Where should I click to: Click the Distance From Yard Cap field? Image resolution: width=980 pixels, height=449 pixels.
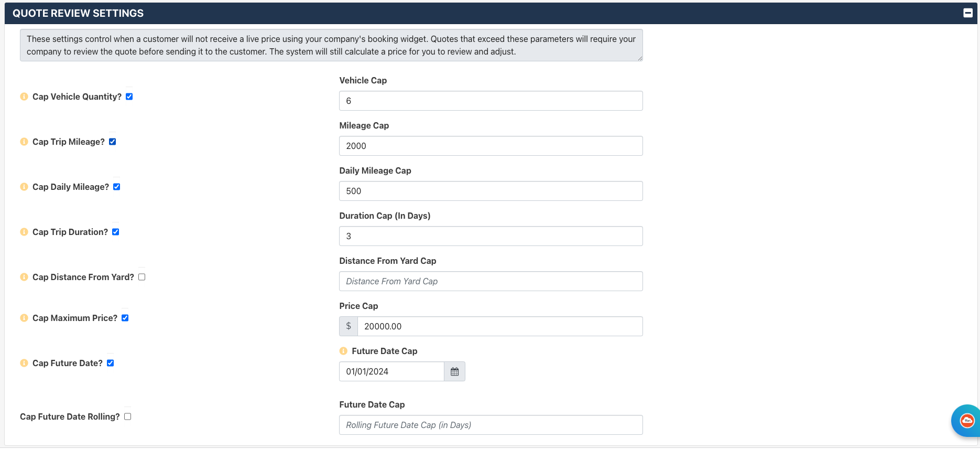pos(491,281)
